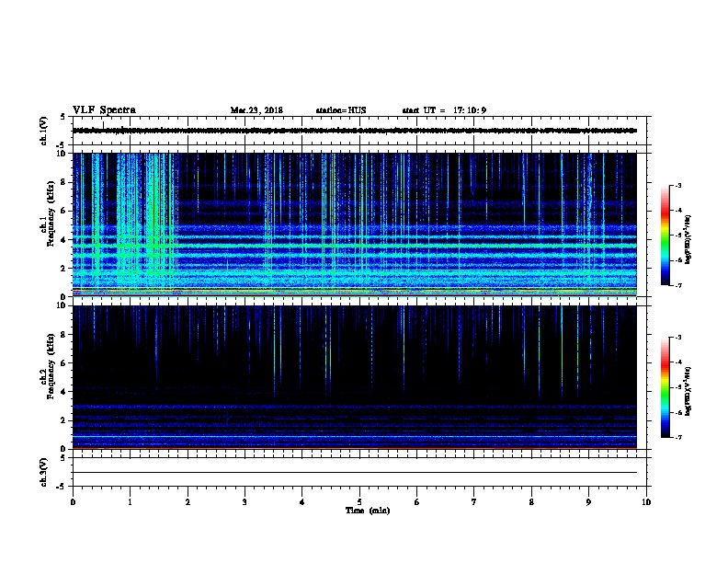Click the "ch.3(V)" axis label
The width and height of the screenshot is (728, 563).
pyautogui.click(x=44, y=473)
